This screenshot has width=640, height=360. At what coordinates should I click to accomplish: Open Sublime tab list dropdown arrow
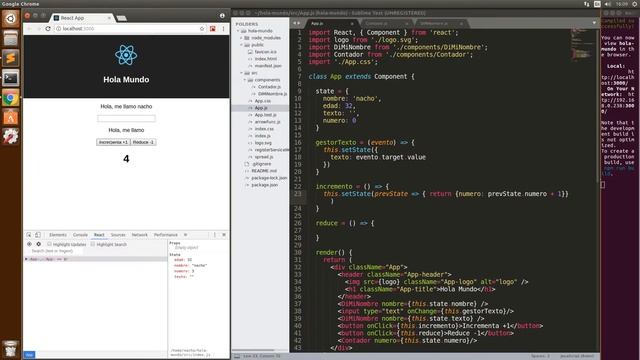click(594, 23)
